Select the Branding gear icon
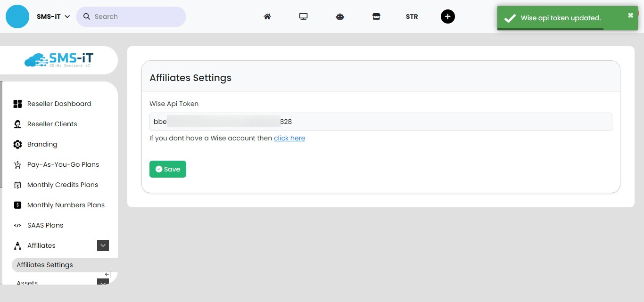This screenshot has width=644, height=302. tap(17, 144)
